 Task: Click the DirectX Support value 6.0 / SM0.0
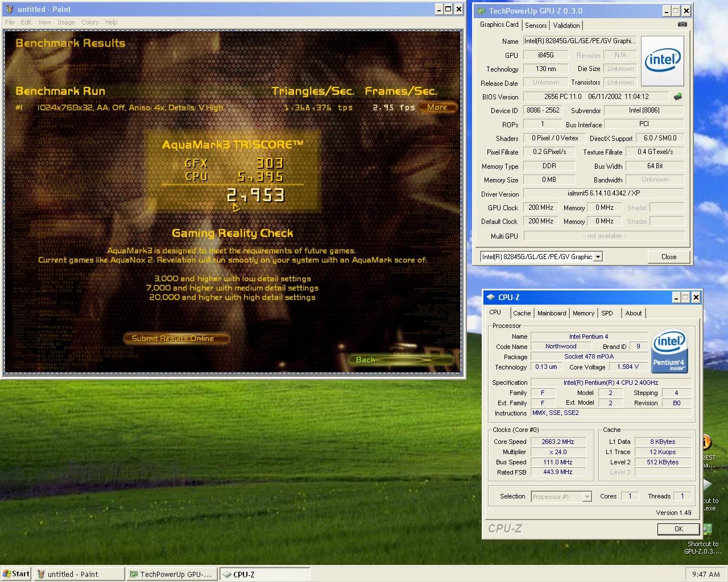[x=660, y=138]
